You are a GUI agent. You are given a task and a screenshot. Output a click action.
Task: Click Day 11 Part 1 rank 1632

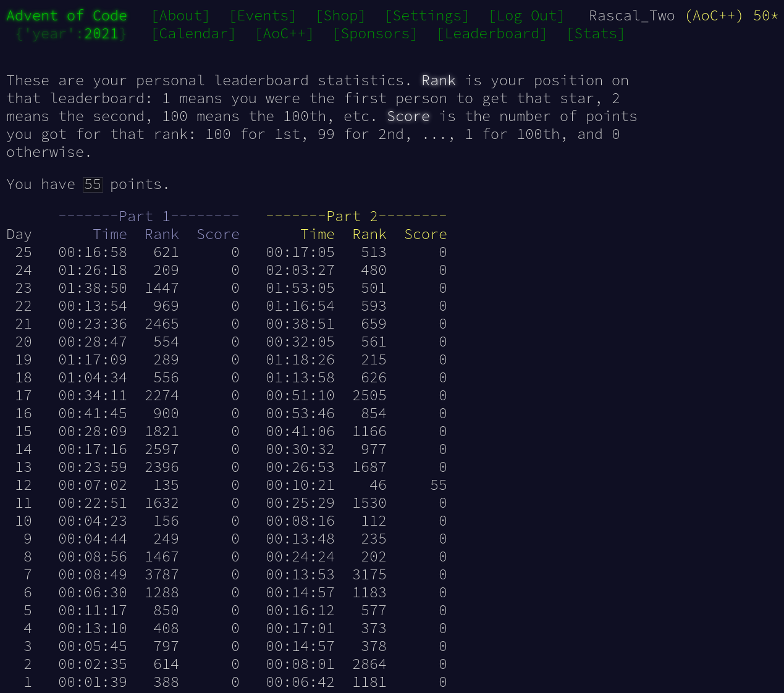point(162,503)
